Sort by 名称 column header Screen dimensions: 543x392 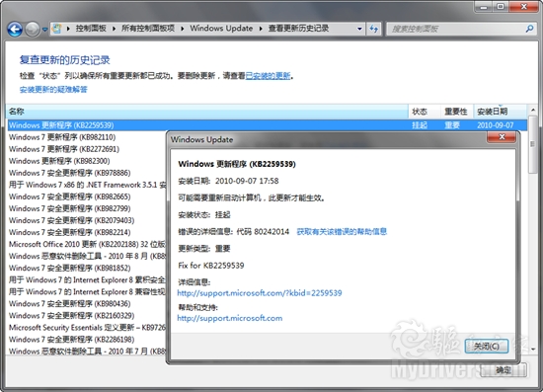(207, 112)
